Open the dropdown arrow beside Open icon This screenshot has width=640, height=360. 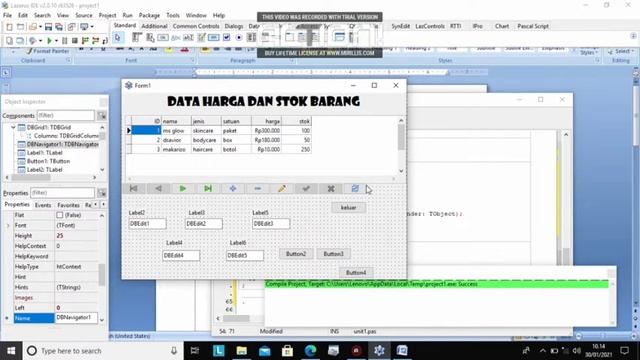pos(40,27)
